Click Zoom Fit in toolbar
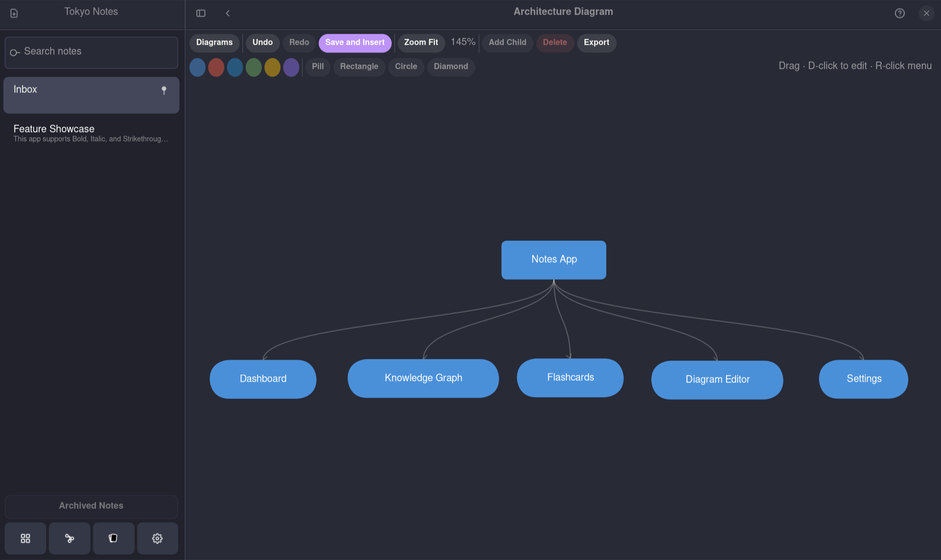This screenshot has width=941, height=560. 421,43
